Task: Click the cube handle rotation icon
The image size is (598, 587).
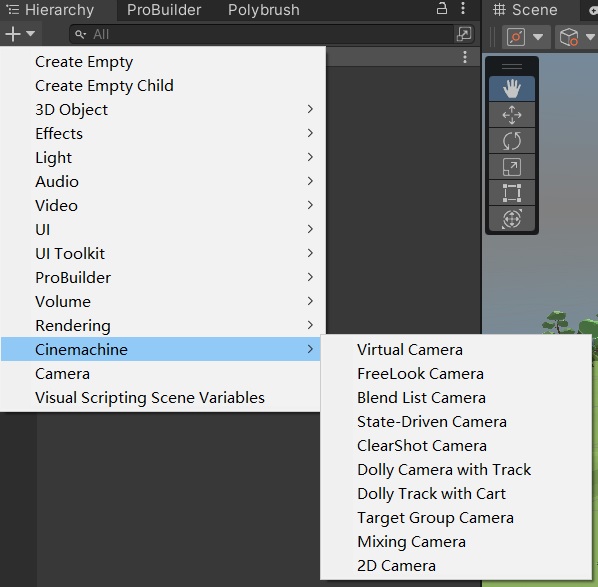Action: 569,37
